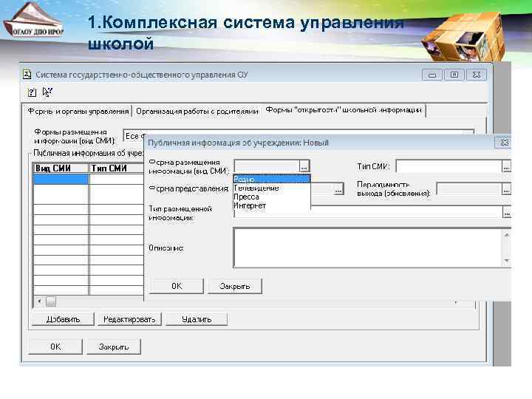Open the ellipsis of 'Тип размещенной информации' field
532x399 pixels.
coord(507,213)
